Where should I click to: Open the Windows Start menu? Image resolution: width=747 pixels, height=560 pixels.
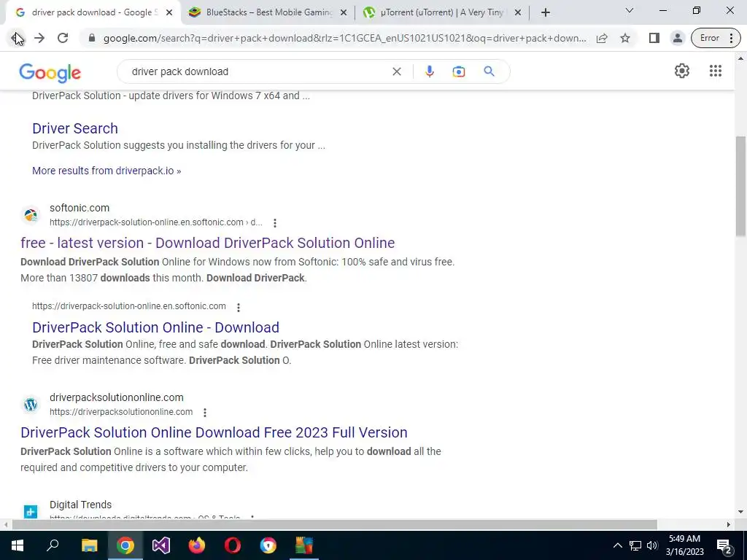(x=18, y=545)
